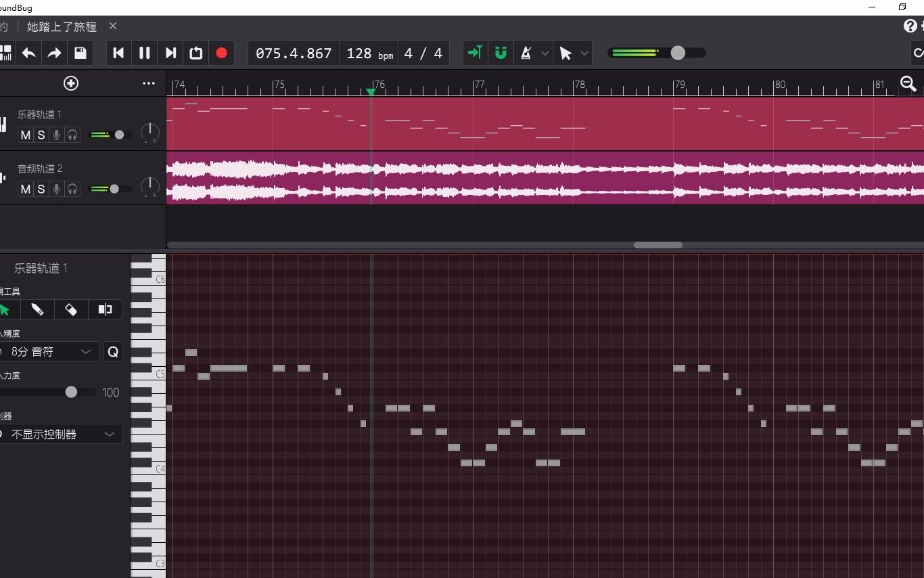
Task: Save the project with the floppy icon
Action: click(x=80, y=53)
